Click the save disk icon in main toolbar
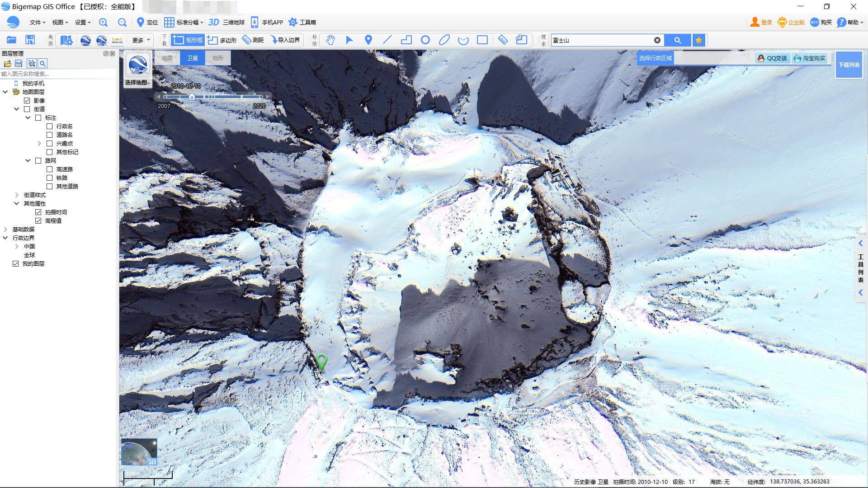This screenshot has height=488, width=868. click(x=30, y=40)
